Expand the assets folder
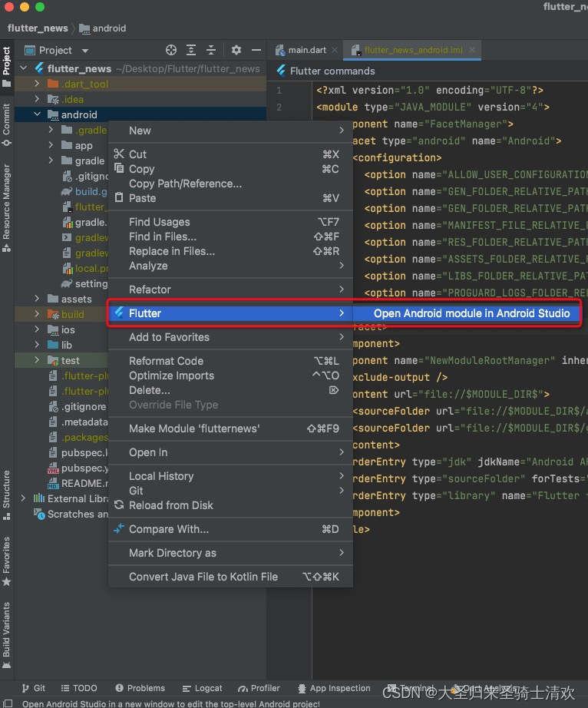The height and width of the screenshot is (708, 588). pyautogui.click(x=37, y=299)
